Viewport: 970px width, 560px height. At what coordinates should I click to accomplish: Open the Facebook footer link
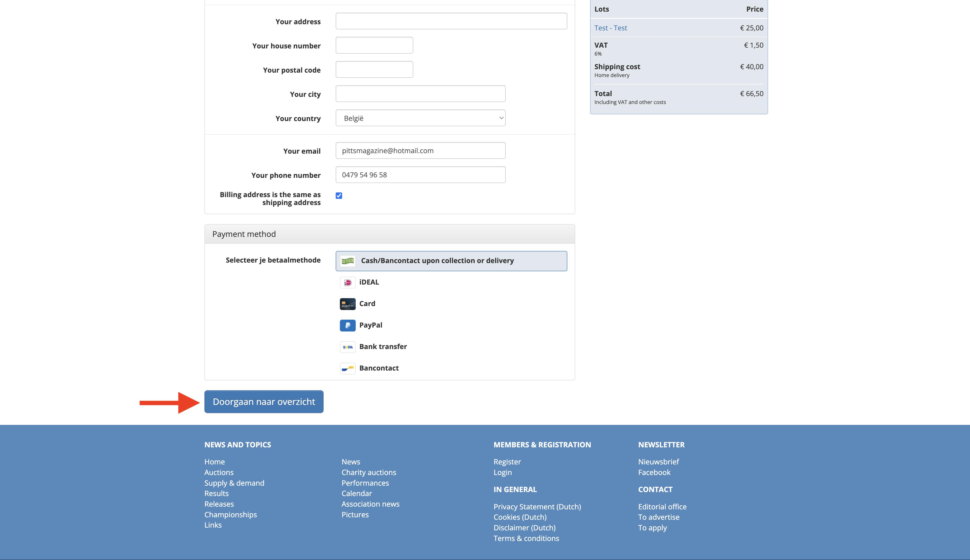654,472
